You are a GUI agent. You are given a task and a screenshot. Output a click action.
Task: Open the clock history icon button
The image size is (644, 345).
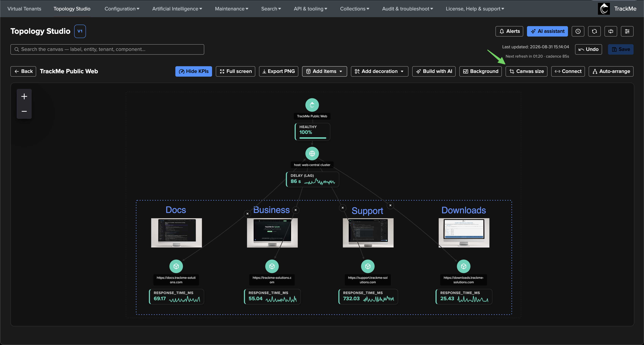pyautogui.click(x=578, y=31)
